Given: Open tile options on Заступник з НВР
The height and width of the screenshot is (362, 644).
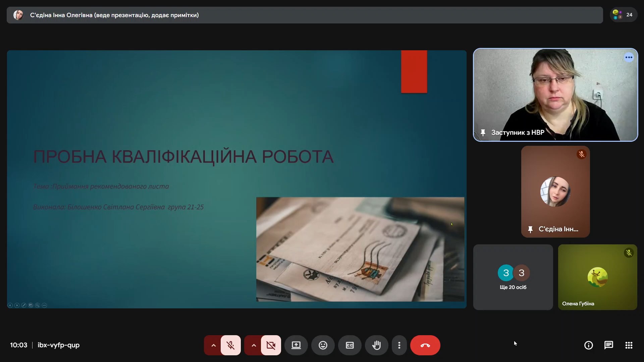Looking at the screenshot, I should pyautogui.click(x=629, y=58).
